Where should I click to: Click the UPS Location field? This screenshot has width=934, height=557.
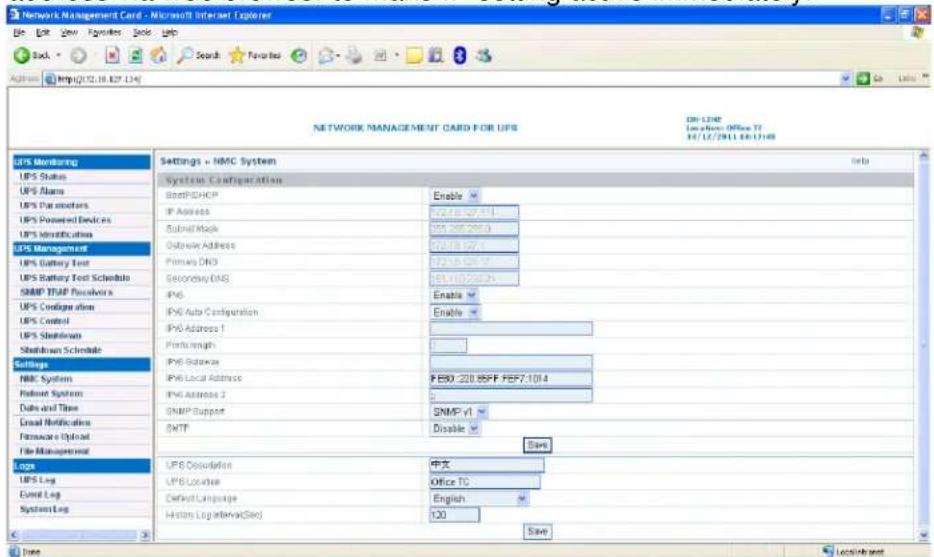pyautogui.click(x=485, y=482)
